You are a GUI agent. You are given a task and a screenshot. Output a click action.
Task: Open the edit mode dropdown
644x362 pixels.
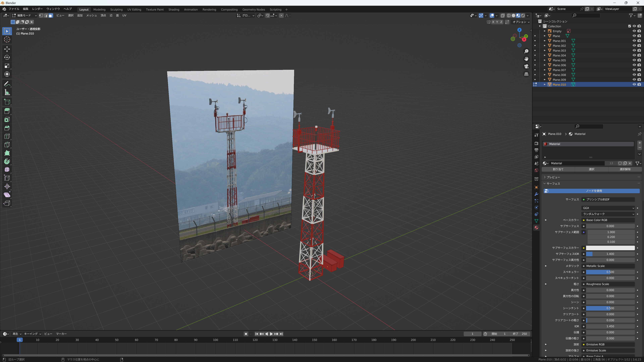click(x=24, y=15)
